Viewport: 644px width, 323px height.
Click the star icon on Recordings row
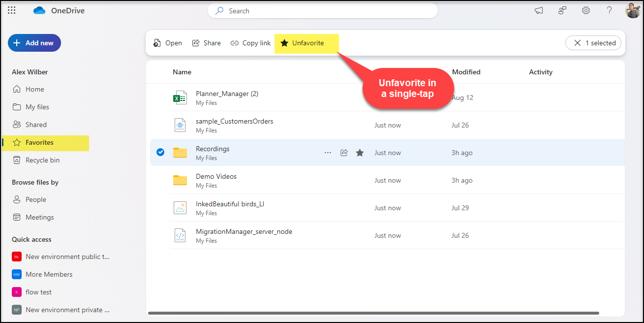pos(360,153)
